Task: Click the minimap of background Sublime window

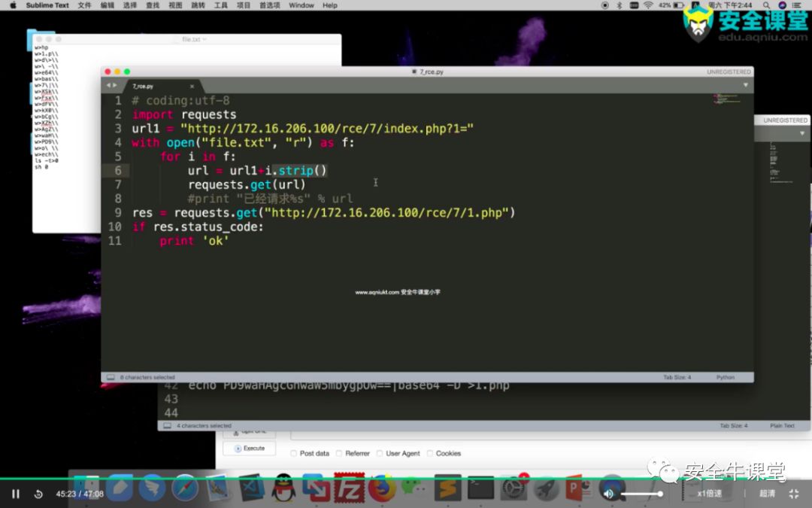Action: (x=781, y=162)
